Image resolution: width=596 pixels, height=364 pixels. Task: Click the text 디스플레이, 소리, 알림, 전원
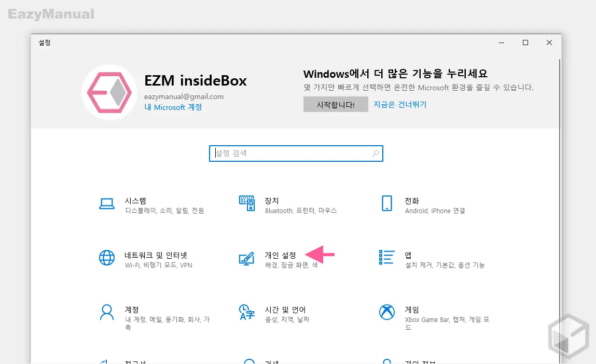click(164, 211)
